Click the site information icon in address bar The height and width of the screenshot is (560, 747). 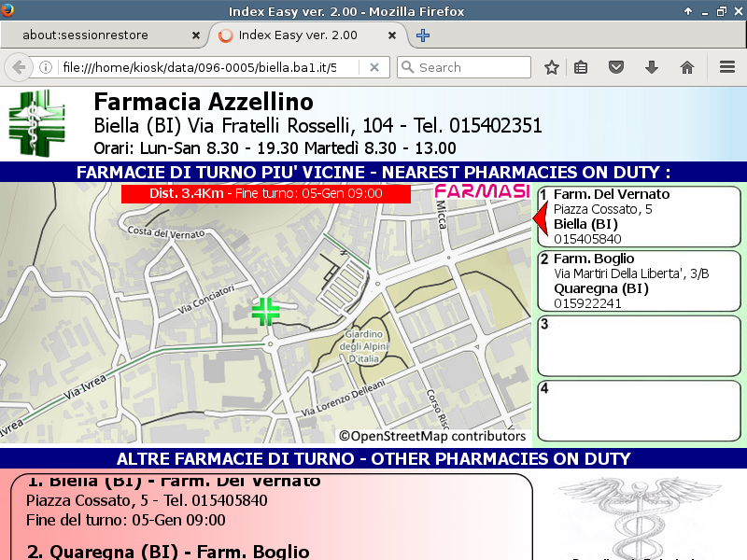click(x=45, y=67)
